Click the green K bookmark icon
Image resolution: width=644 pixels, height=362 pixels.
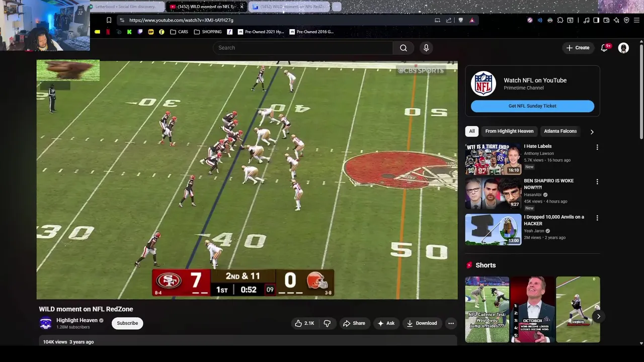(129, 32)
